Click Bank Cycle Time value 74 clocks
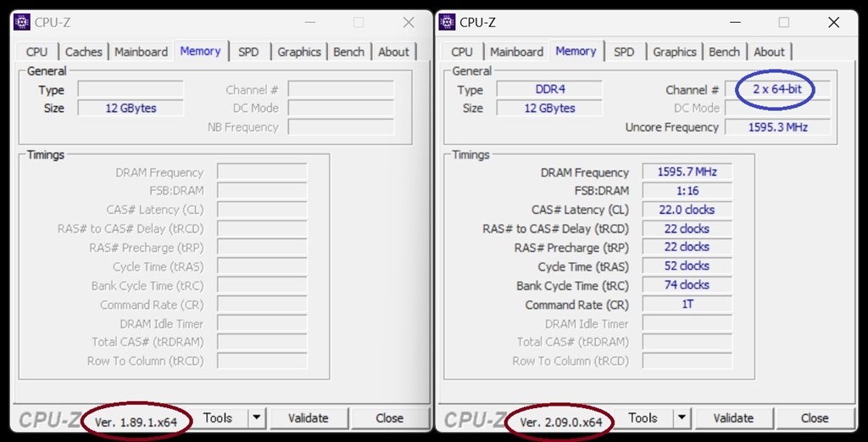Viewport: 868px width, 442px height. (x=687, y=285)
